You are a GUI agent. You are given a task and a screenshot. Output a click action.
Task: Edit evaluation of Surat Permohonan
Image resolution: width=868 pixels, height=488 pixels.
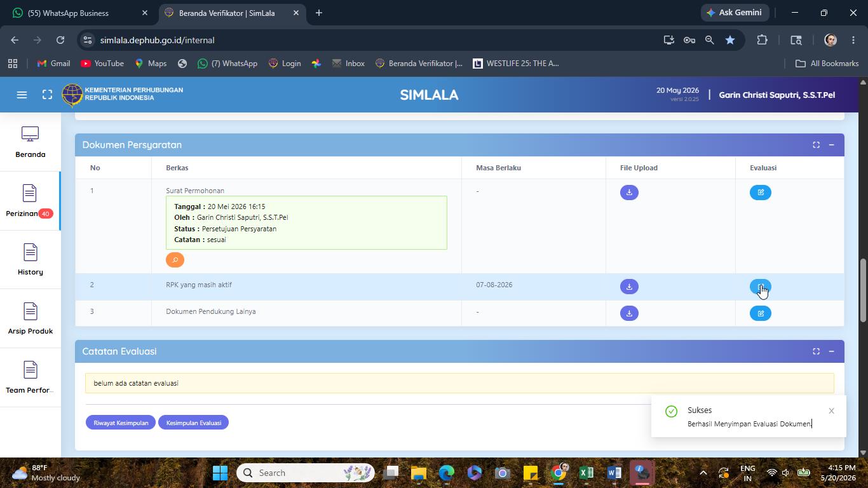(760, 193)
